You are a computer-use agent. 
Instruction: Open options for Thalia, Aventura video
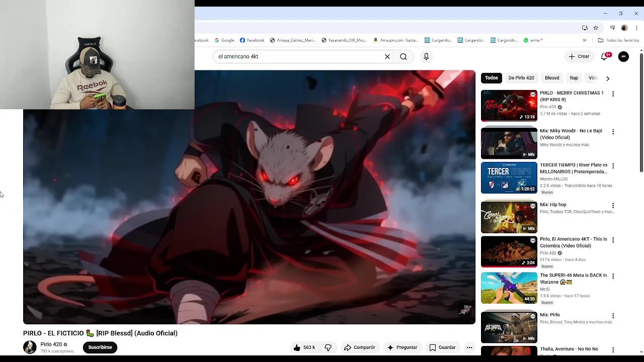point(613,350)
